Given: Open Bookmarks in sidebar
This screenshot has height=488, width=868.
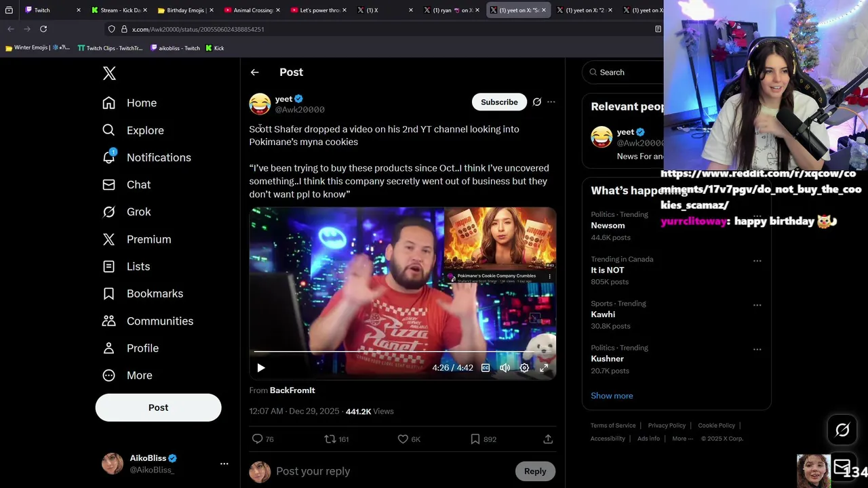Looking at the screenshot, I should (x=155, y=293).
